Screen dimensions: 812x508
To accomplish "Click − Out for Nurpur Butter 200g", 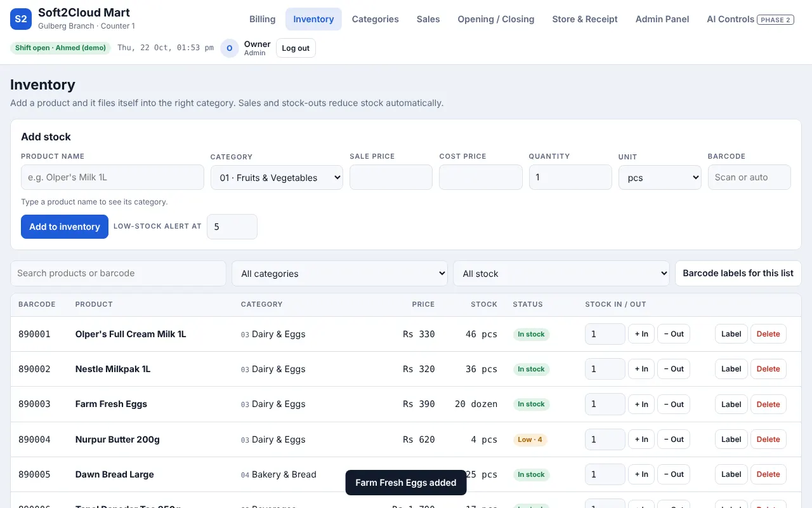I will tap(674, 439).
